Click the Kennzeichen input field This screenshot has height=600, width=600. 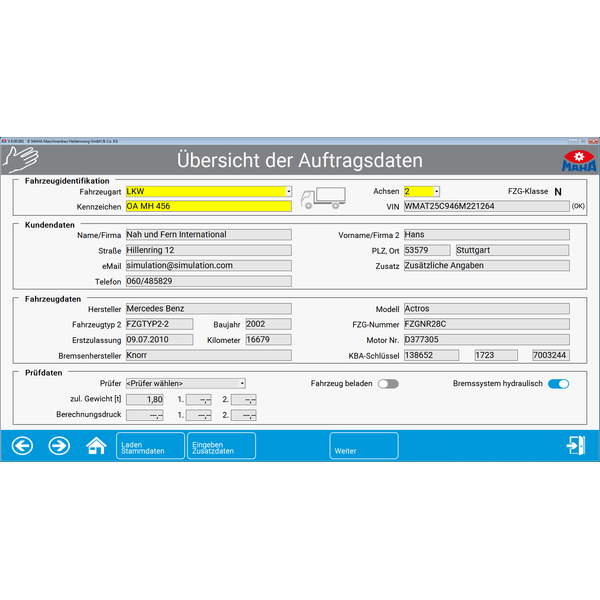(208, 206)
